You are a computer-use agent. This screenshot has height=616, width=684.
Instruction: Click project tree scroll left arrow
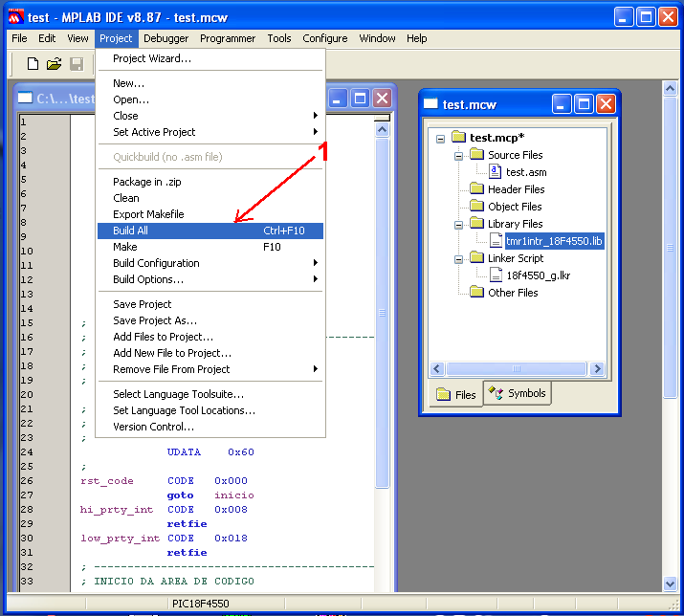(437, 368)
